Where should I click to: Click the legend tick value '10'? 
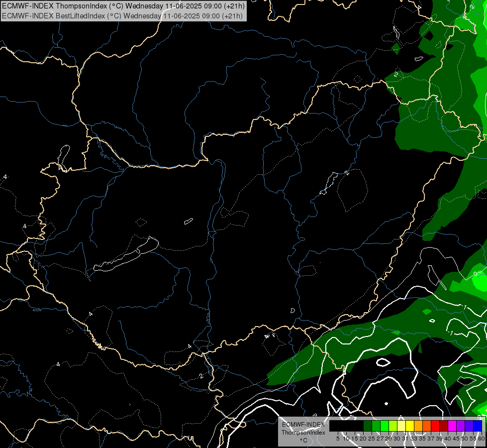(x=346, y=439)
